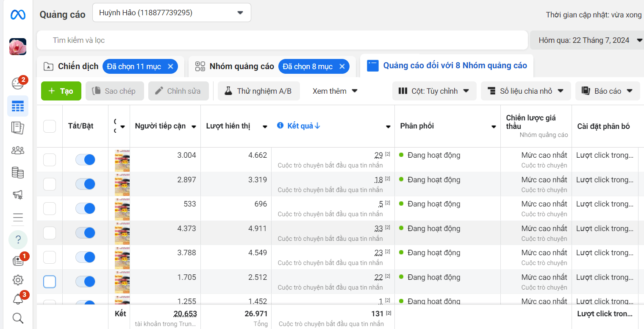Viewport: 644px width, 329px height.
Task: Open the Audiences people icon
Action: pos(18,150)
